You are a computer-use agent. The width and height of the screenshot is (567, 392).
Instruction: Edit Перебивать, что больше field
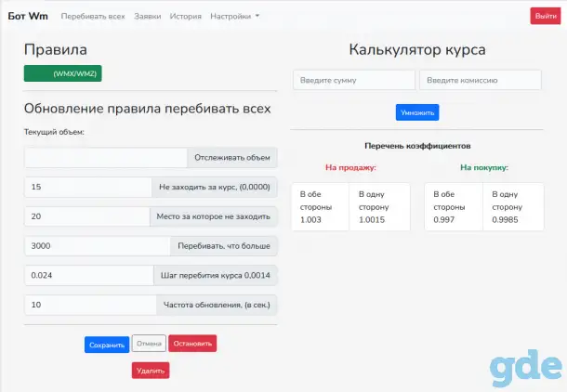point(97,246)
